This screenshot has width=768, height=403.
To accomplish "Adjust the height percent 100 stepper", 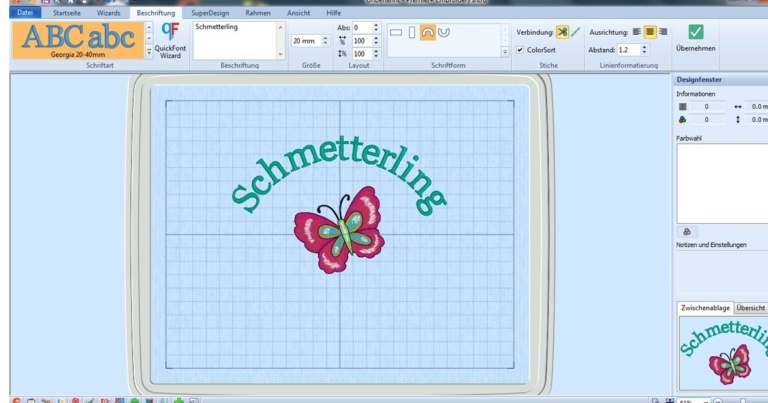I will tap(376, 53).
